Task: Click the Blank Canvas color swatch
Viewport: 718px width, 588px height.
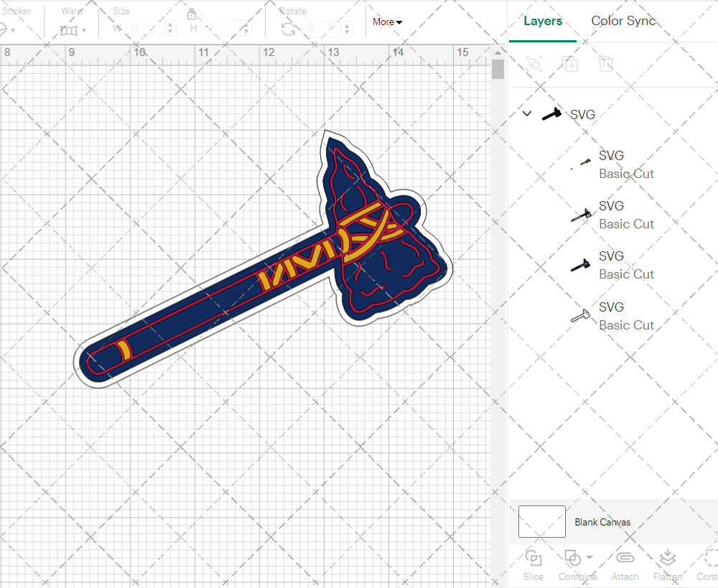Action: [541, 522]
